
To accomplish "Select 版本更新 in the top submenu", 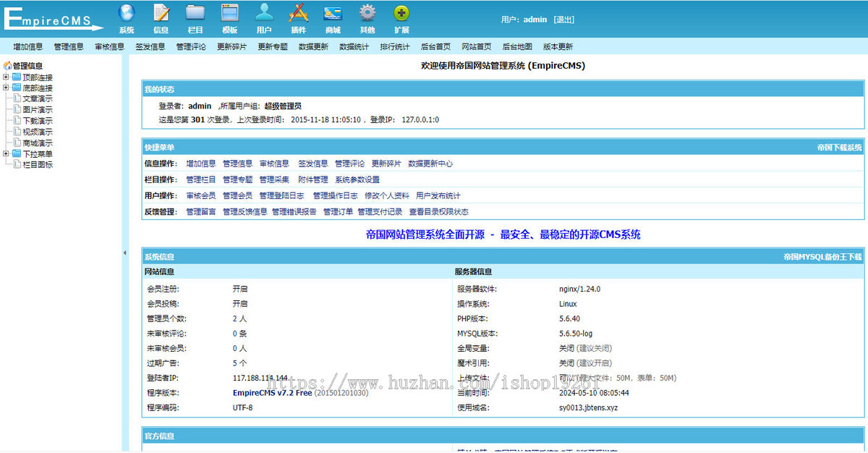I will (x=558, y=47).
